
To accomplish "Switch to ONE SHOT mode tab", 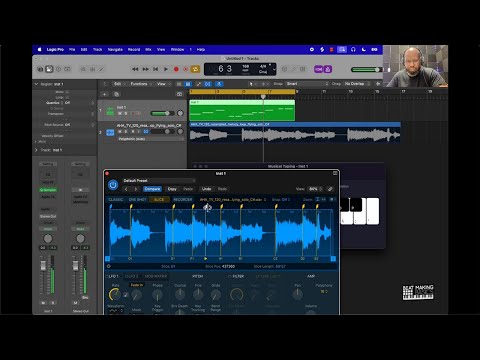I will (x=137, y=199).
